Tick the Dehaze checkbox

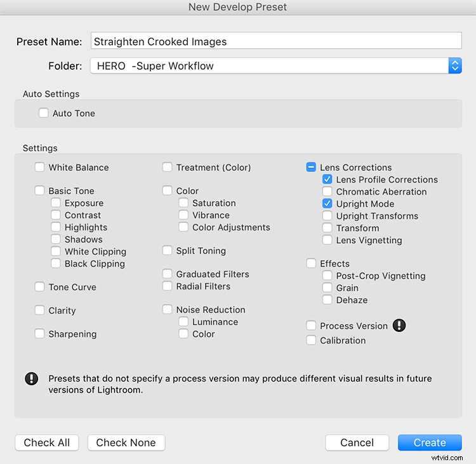pyautogui.click(x=327, y=300)
